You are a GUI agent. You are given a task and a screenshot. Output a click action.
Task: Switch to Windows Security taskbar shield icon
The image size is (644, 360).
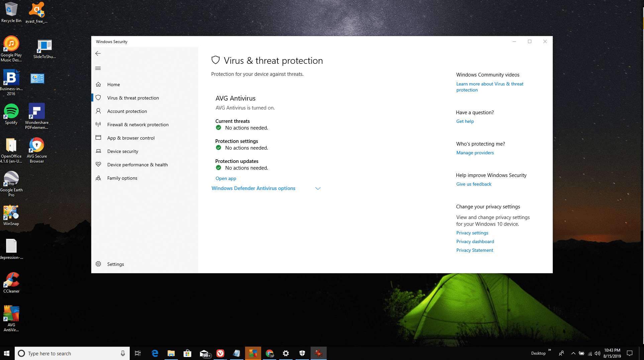coord(302,353)
